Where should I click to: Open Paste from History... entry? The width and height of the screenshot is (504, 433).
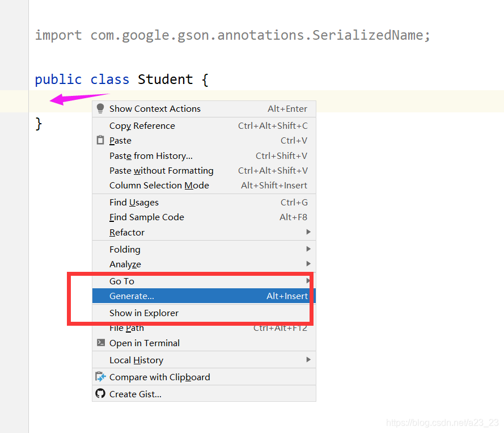(204, 155)
